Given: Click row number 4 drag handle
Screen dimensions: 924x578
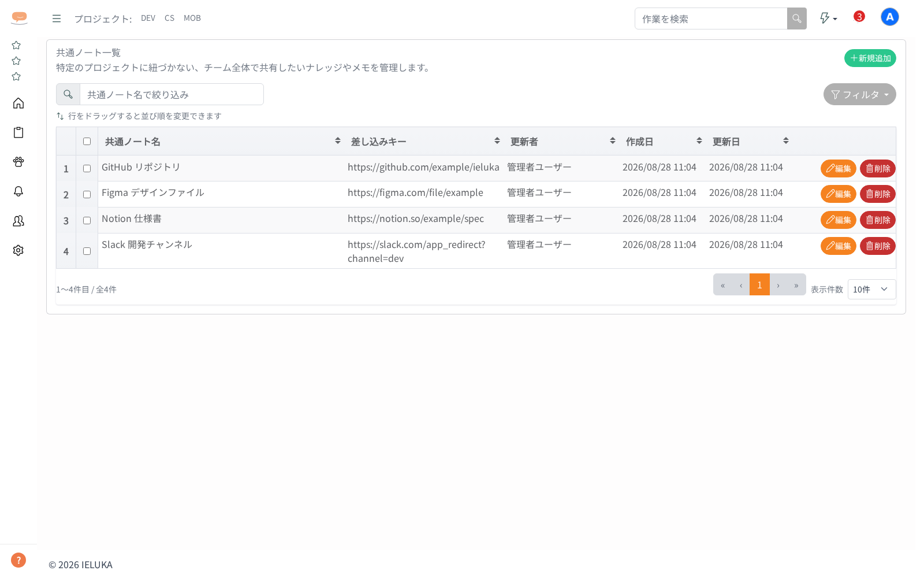Looking at the screenshot, I should 66,251.
